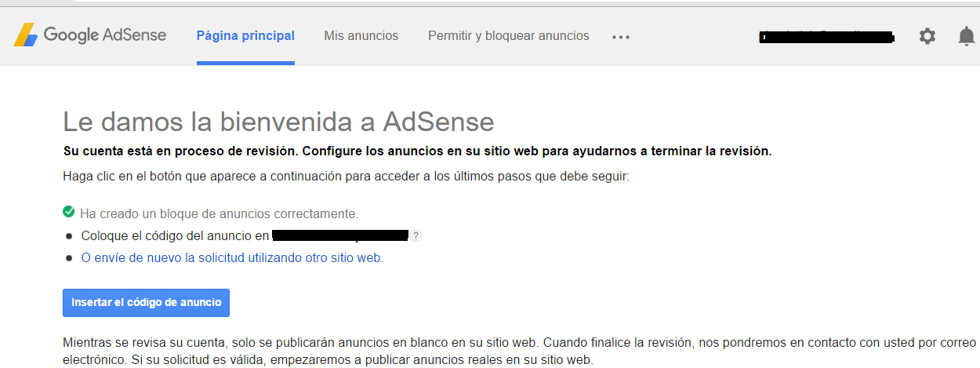
Task: Click 'Ha creado un bloque de anuncios correctamente.' text
Action: click(x=219, y=213)
